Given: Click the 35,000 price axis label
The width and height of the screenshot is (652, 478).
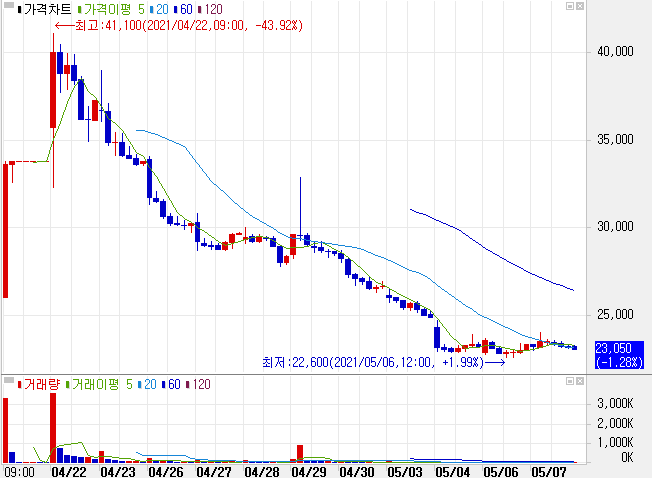Looking at the screenshot, I should 615,139.
